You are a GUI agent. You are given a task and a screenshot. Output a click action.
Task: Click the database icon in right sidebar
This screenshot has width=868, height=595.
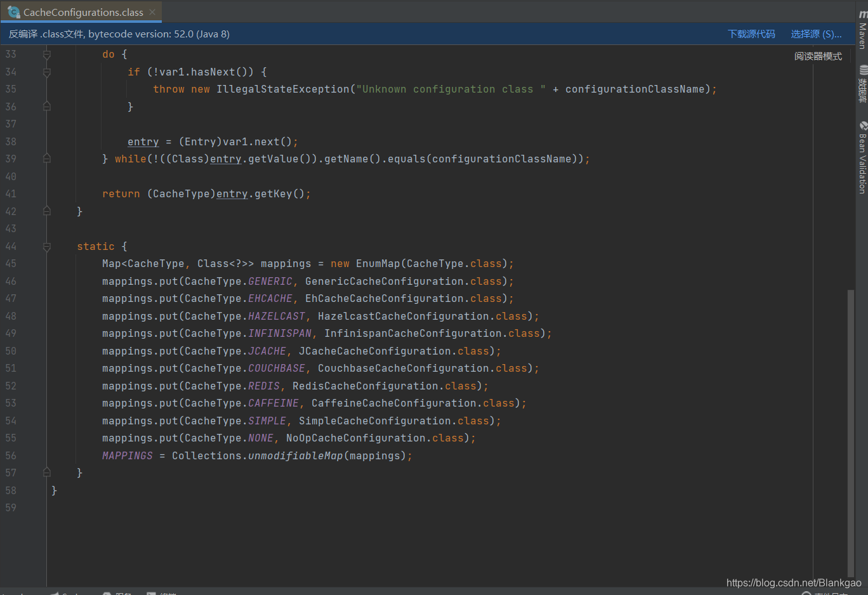click(863, 70)
